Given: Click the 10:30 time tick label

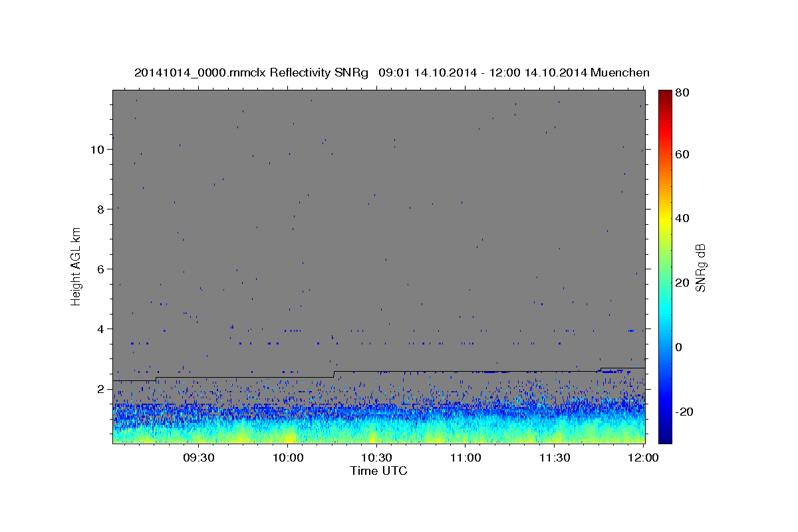Looking at the screenshot, I should [x=376, y=458].
